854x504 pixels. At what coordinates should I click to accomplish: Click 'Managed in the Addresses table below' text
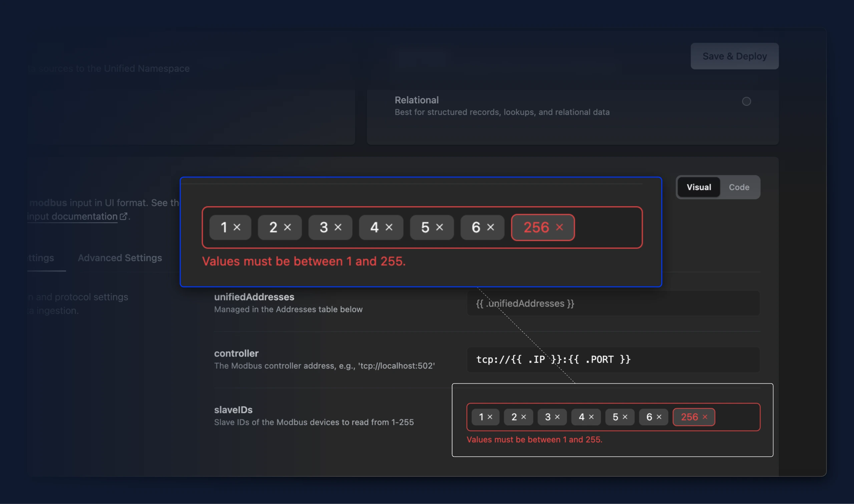(288, 309)
